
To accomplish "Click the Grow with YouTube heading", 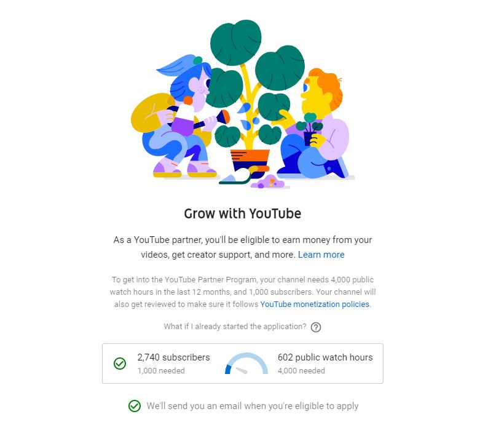I will (243, 213).
